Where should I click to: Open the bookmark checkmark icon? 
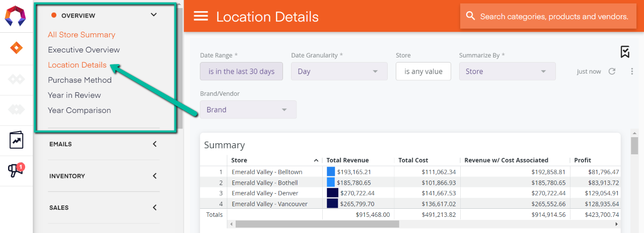click(x=625, y=52)
